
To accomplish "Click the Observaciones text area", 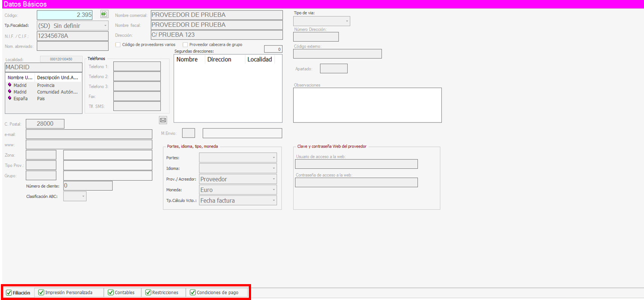I will (367, 105).
